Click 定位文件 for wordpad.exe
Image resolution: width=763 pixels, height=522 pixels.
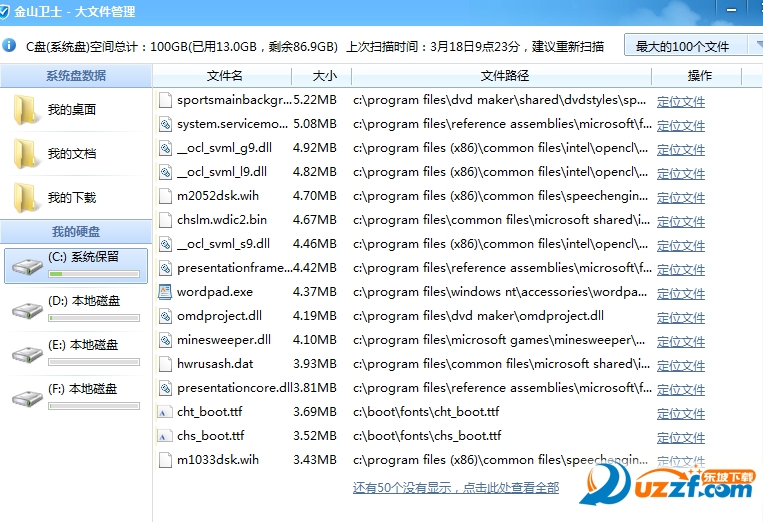(681, 293)
